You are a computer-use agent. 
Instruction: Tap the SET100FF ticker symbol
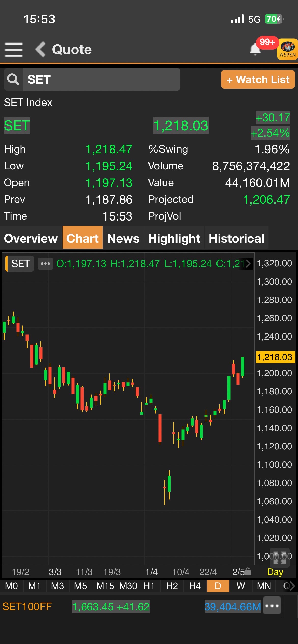point(27,607)
